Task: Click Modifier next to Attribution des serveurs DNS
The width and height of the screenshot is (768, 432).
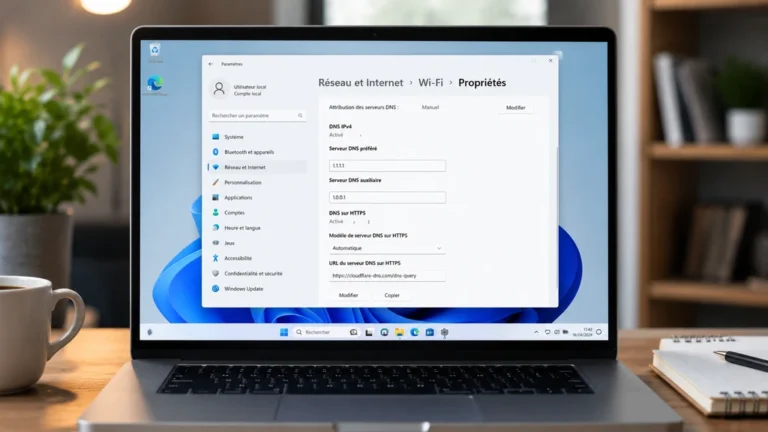Action: [516, 108]
